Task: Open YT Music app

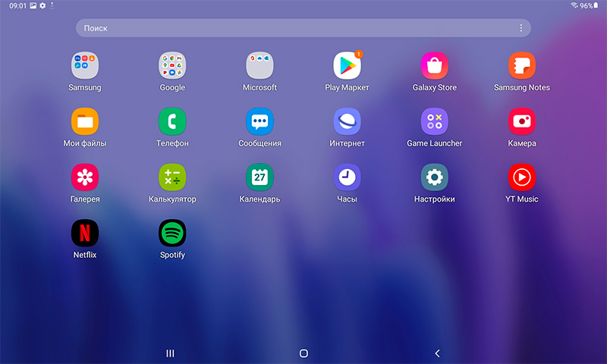Action: point(522,177)
